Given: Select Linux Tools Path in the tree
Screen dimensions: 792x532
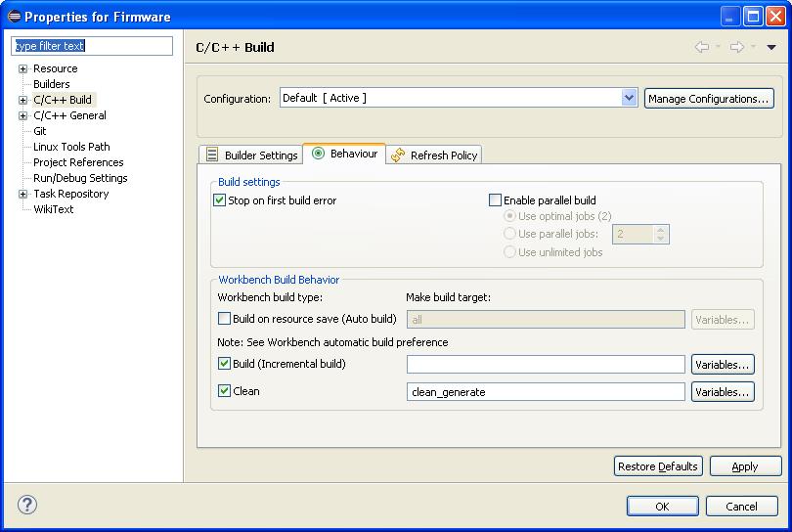Looking at the screenshot, I should click(x=71, y=147).
